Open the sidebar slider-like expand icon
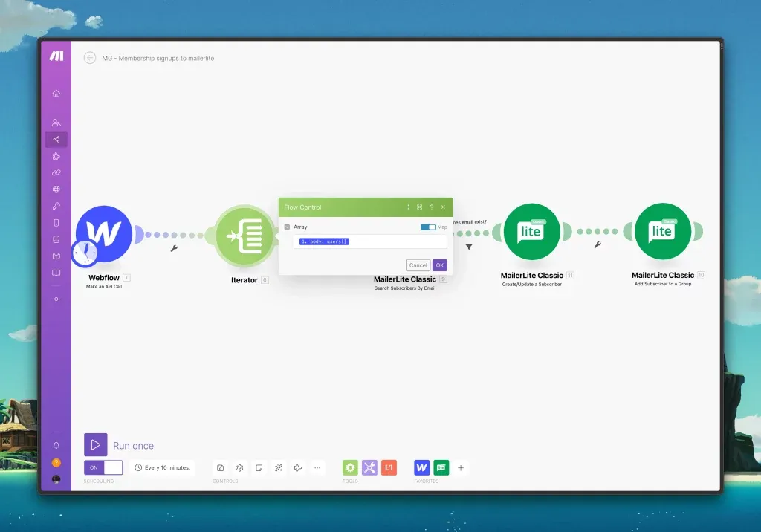The image size is (761, 532). (x=56, y=299)
